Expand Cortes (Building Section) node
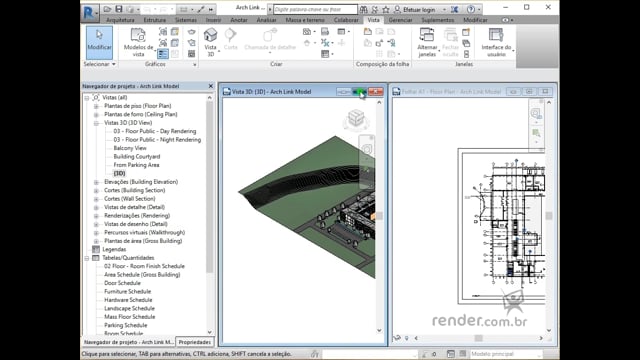 tap(96, 191)
